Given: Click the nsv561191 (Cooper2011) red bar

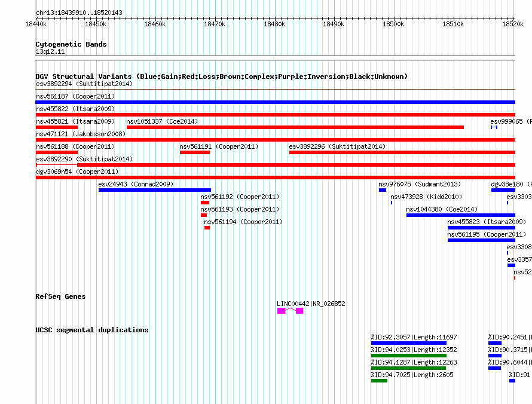Looking at the screenshot, I should (x=195, y=152).
